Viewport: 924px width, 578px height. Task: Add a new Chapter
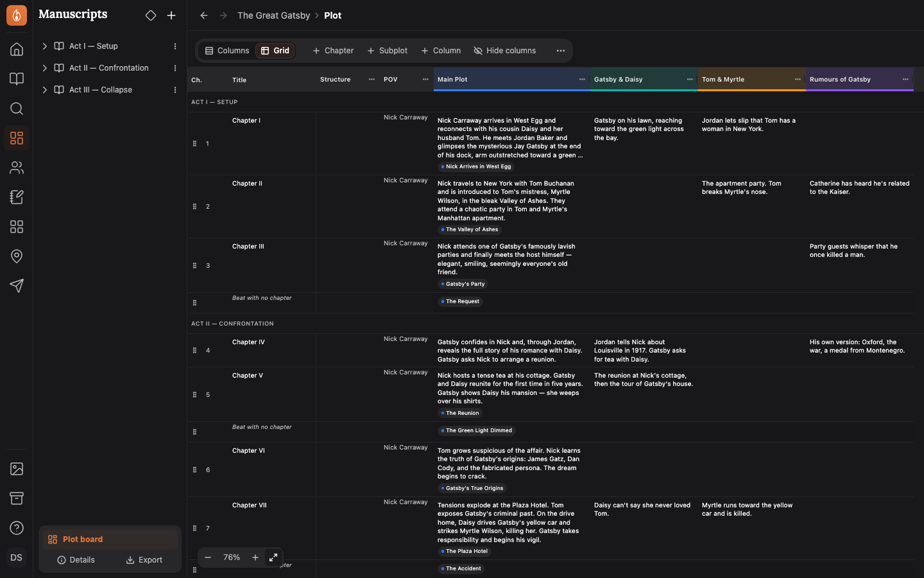333,51
